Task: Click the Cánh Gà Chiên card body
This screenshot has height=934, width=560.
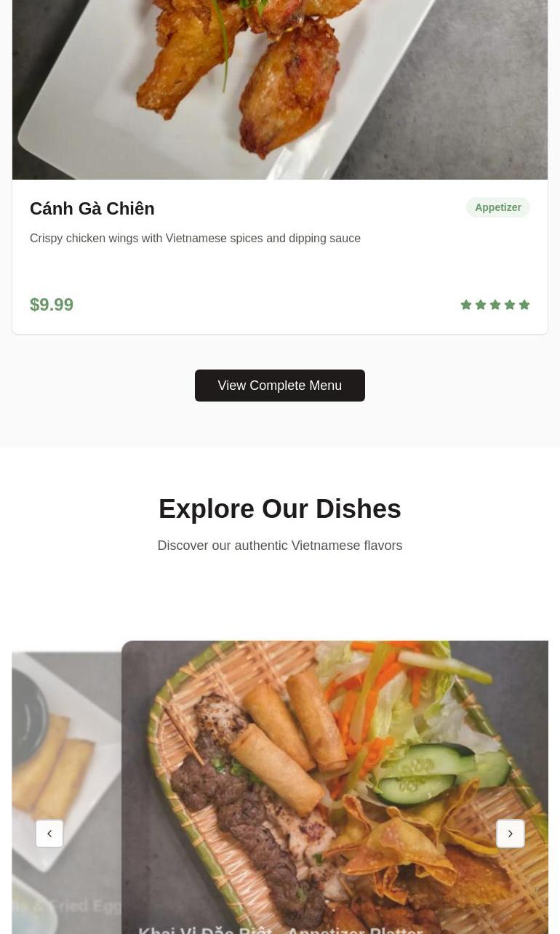Action: point(280,257)
